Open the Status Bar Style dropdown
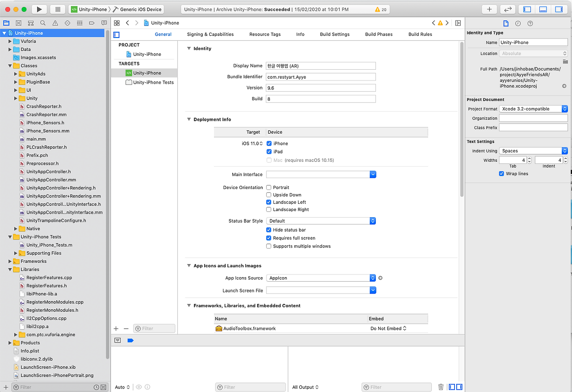 (321, 221)
